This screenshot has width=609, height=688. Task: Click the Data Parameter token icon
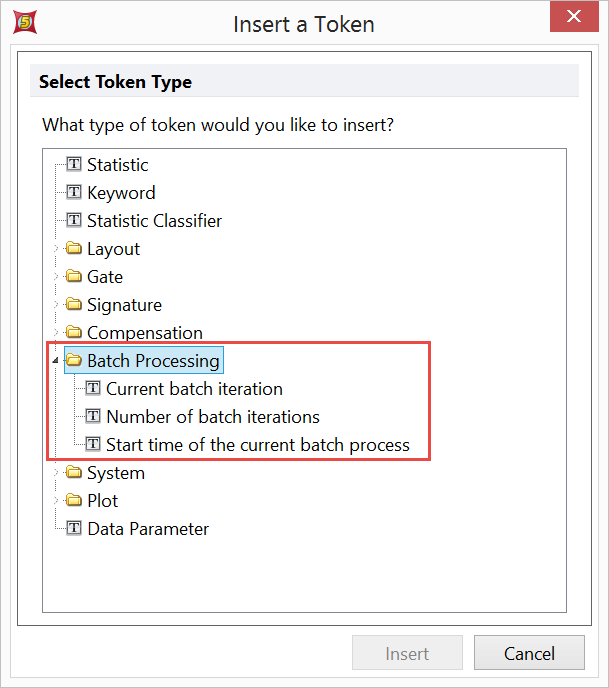[74, 528]
